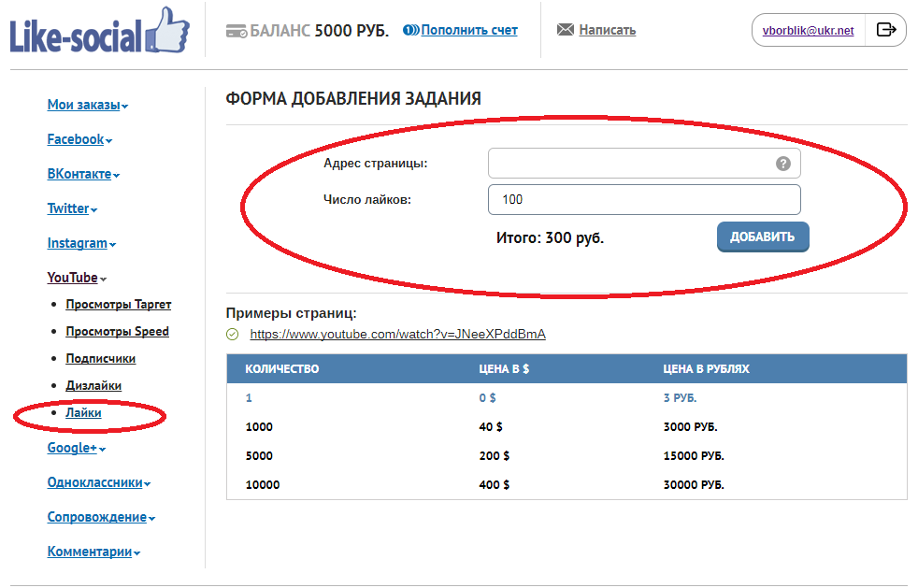Click the 0 $ price cell
This screenshot has height=588, width=918.
[487, 397]
